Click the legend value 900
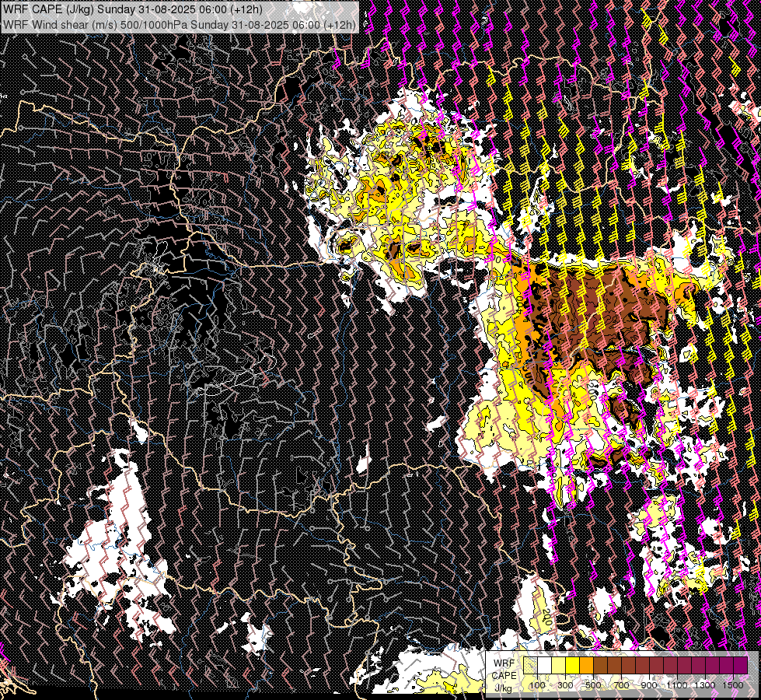 pyautogui.click(x=649, y=685)
